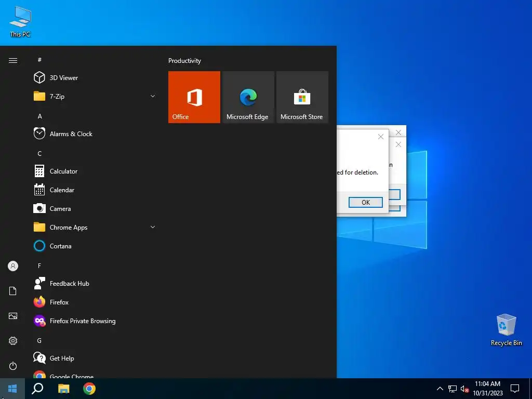Open the Chrome Apps folder entry
The height and width of the screenshot is (399, 532).
point(95,228)
